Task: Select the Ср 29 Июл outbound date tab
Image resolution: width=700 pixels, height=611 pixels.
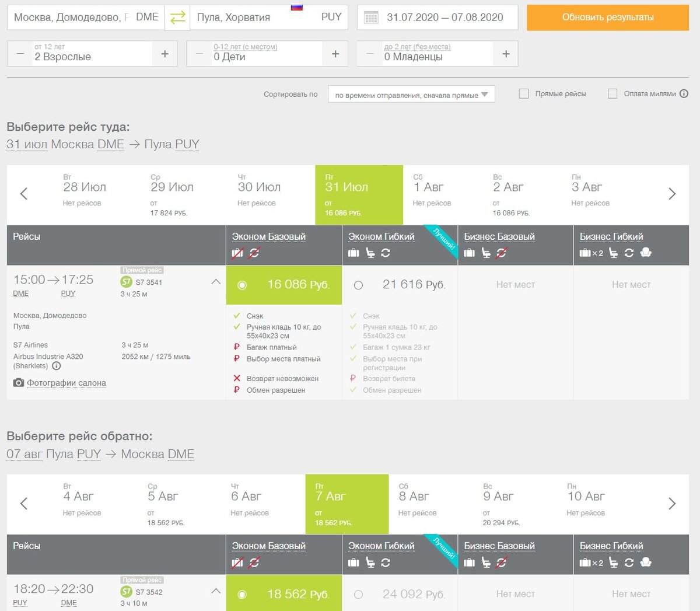Action: click(184, 195)
